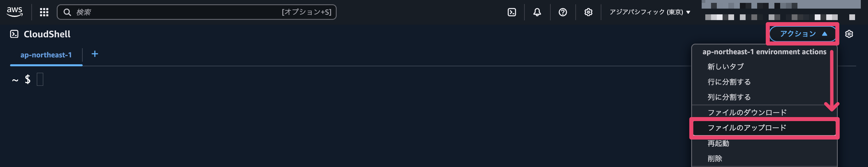Open the AWS services grid menu

44,12
